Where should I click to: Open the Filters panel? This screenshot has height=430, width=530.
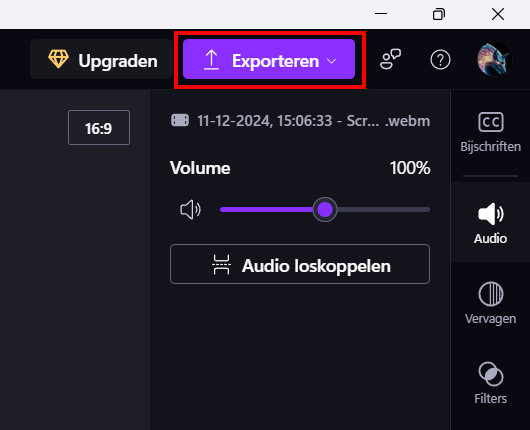pyautogui.click(x=490, y=383)
